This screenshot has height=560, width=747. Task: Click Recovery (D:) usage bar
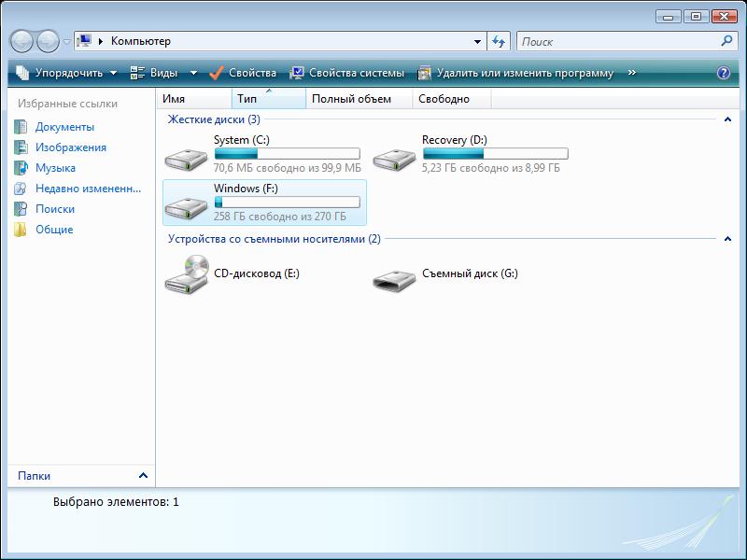(x=496, y=153)
